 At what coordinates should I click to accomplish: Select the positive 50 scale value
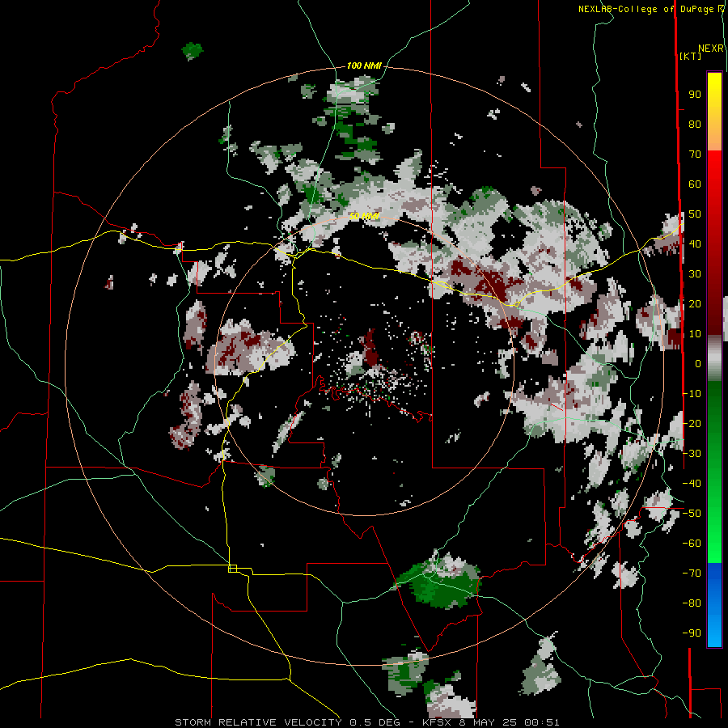[x=695, y=214]
